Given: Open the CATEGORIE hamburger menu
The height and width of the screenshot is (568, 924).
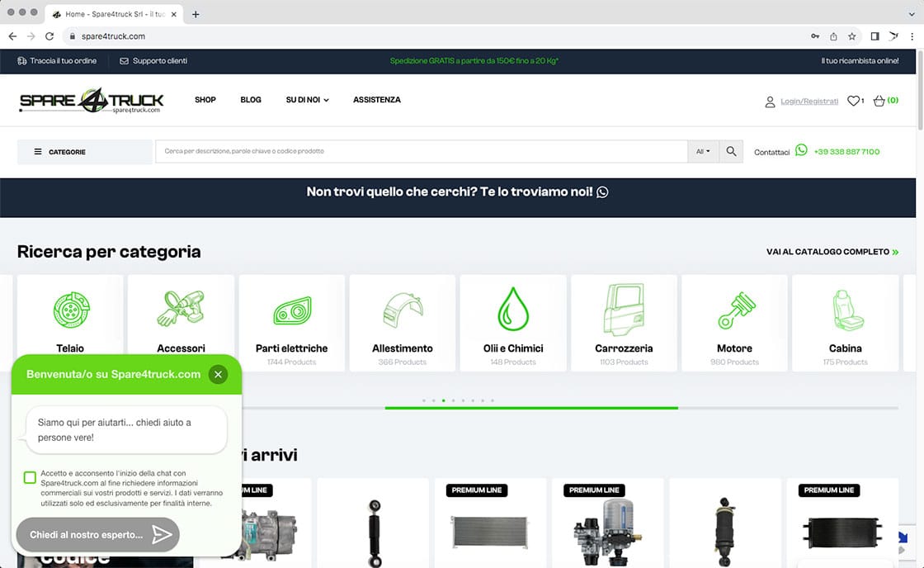Looking at the screenshot, I should click(84, 152).
